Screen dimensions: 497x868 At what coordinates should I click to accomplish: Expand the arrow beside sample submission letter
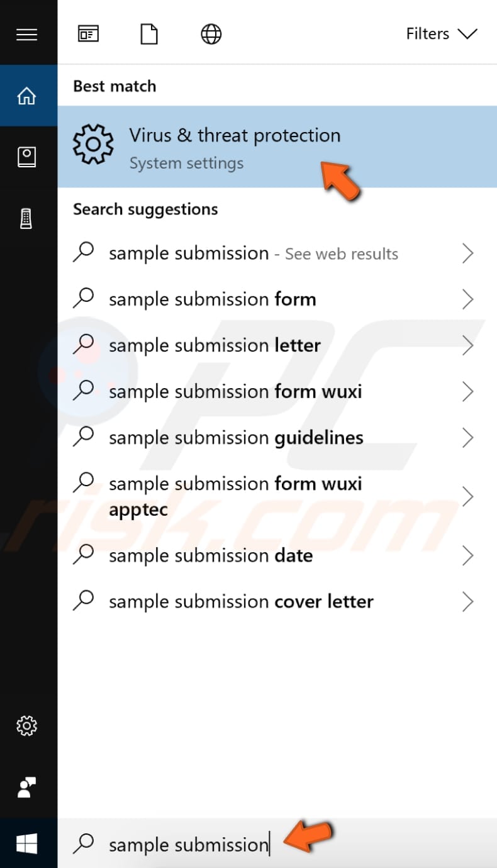(x=468, y=345)
